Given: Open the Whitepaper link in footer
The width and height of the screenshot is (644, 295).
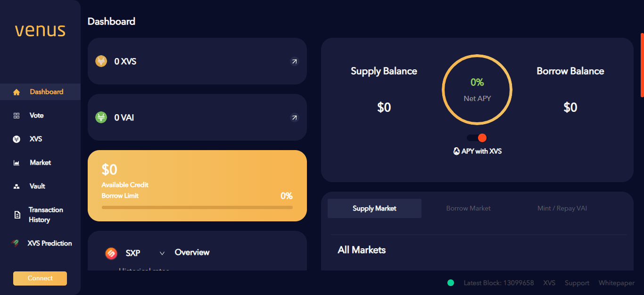Looking at the screenshot, I should pos(616,283).
